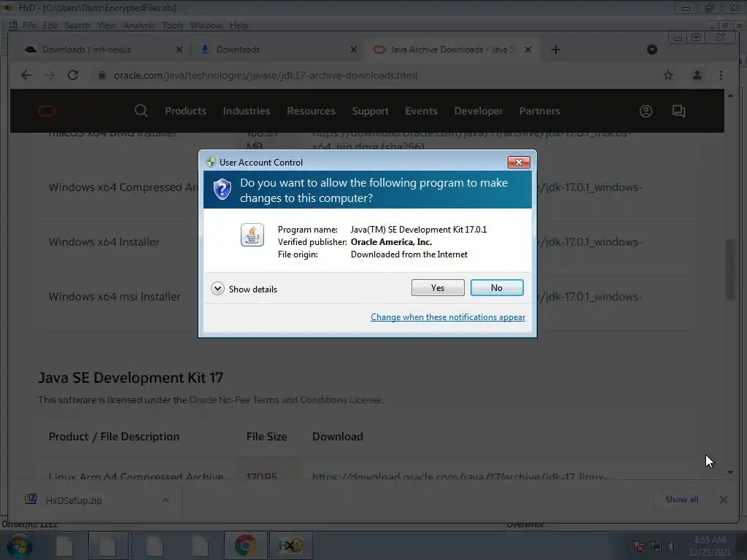Screen dimensions: 747x560
Task: Open Oracle site search magnifier
Action: pos(141,111)
